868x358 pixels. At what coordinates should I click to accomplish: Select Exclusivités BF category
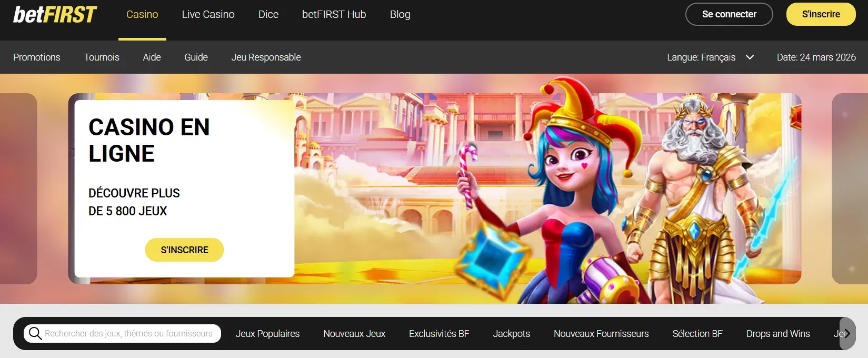click(439, 334)
